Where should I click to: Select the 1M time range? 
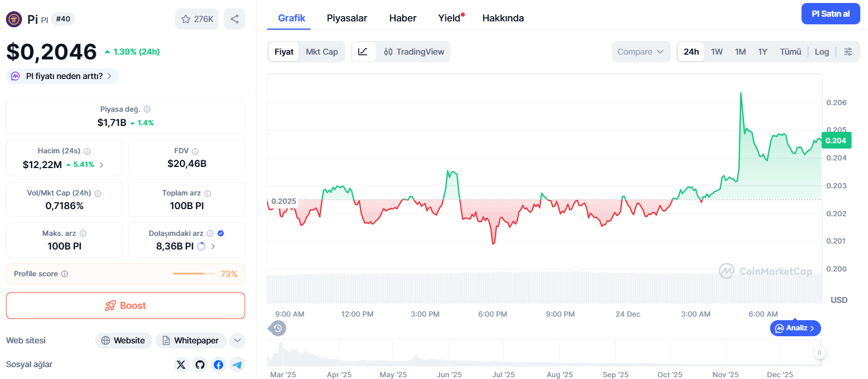[x=740, y=52]
